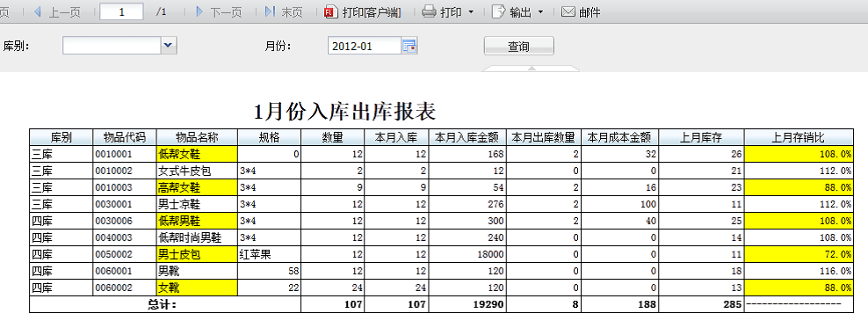The width and height of the screenshot is (868, 328).
Task: Jump to last page (末页)
Action: click(284, 12)
